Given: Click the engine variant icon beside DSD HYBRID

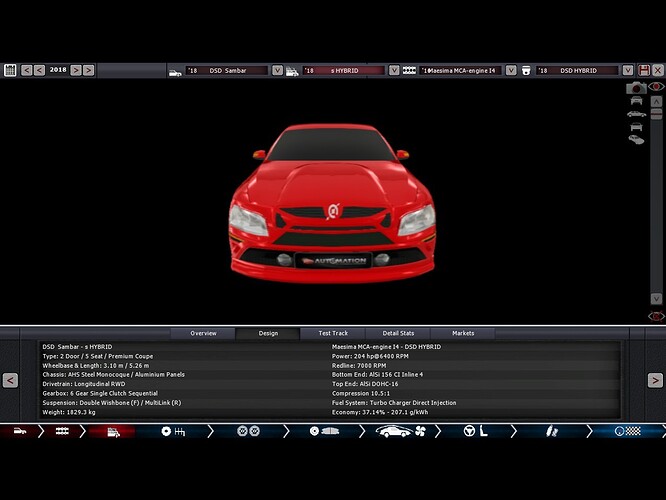Looking at the screenshot, I should (x=526, y=71).
